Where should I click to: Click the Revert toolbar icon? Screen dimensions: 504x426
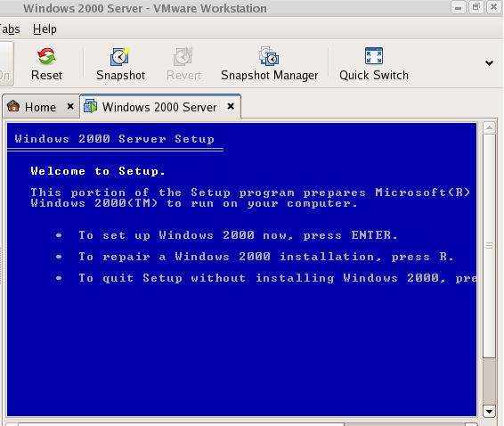[183, 56]
